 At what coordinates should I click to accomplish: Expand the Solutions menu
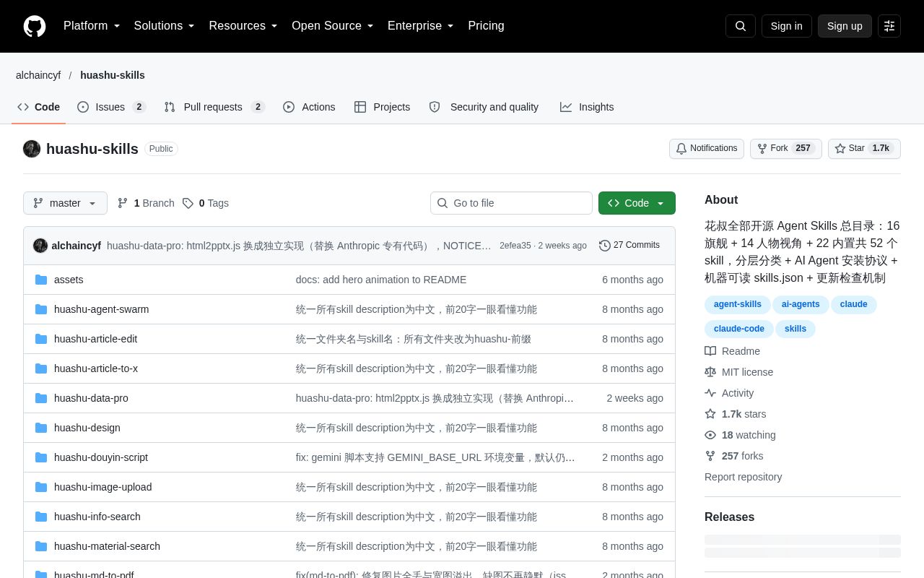click(x=165, y=26)
